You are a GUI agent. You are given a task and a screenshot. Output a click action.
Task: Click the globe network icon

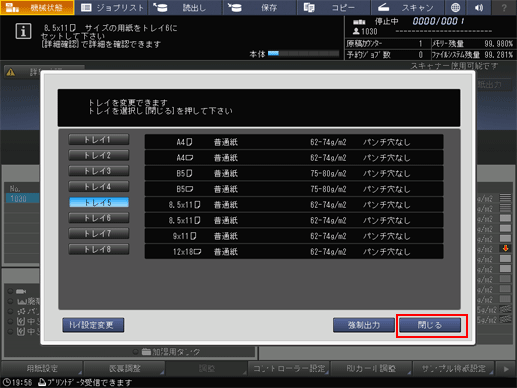(455, 7)
